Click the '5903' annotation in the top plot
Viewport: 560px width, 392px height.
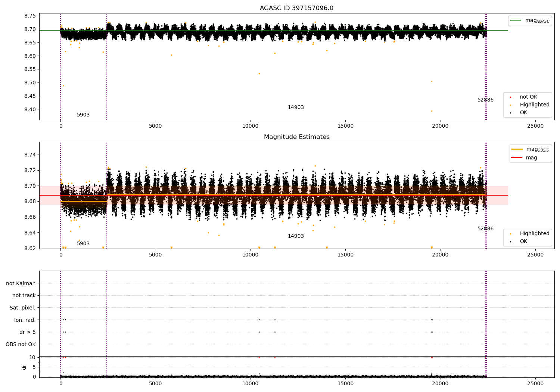[83, 115]
